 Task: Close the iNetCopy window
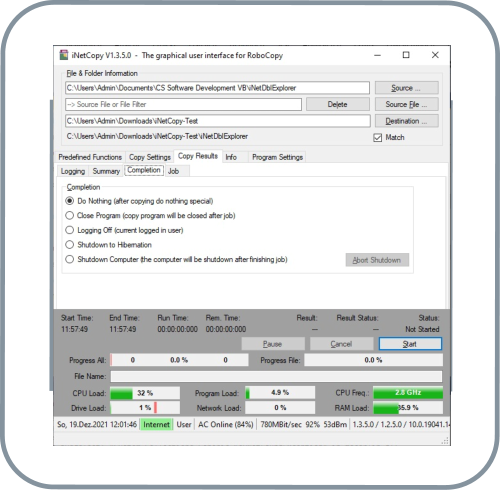tap(435, 55)
